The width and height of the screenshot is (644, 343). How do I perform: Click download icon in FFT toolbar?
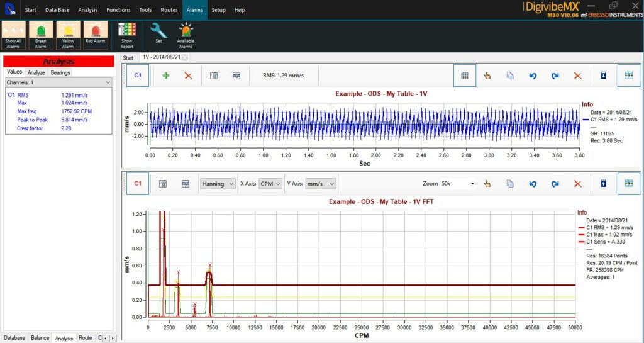click(603, 184)
